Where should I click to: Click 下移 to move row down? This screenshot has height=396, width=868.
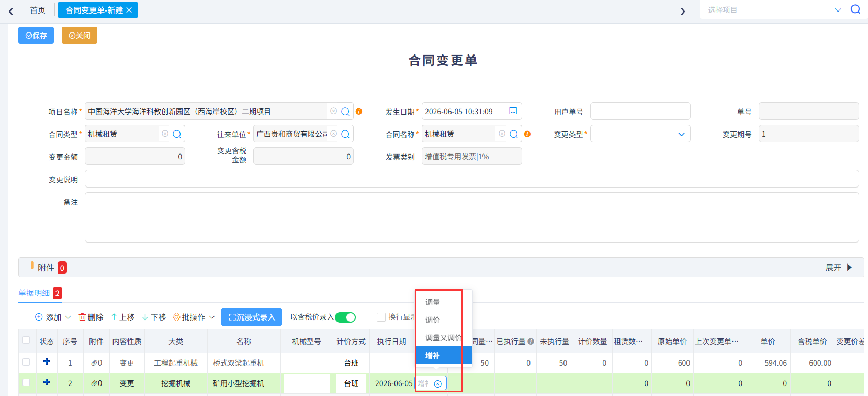pyautogui.click(x=154, y=317)
